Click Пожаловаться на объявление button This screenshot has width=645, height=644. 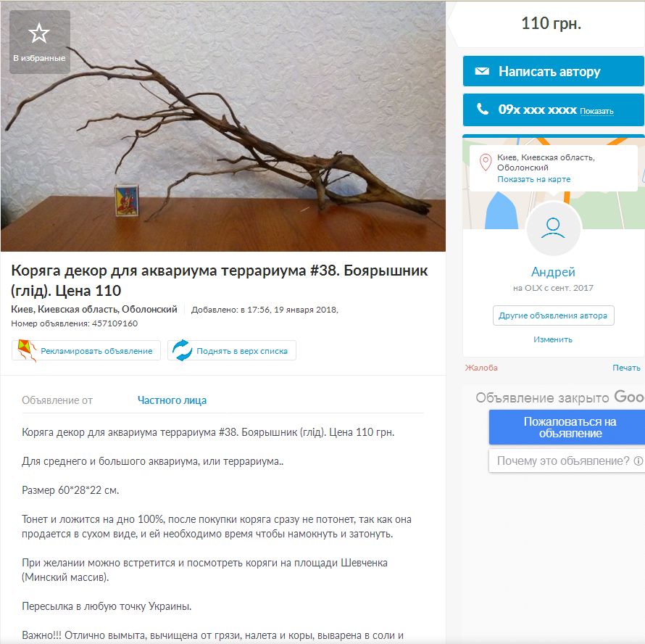point(570,427)
